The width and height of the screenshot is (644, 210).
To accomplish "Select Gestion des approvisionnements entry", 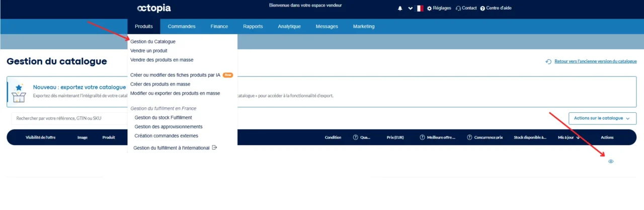I will point(169,126).
